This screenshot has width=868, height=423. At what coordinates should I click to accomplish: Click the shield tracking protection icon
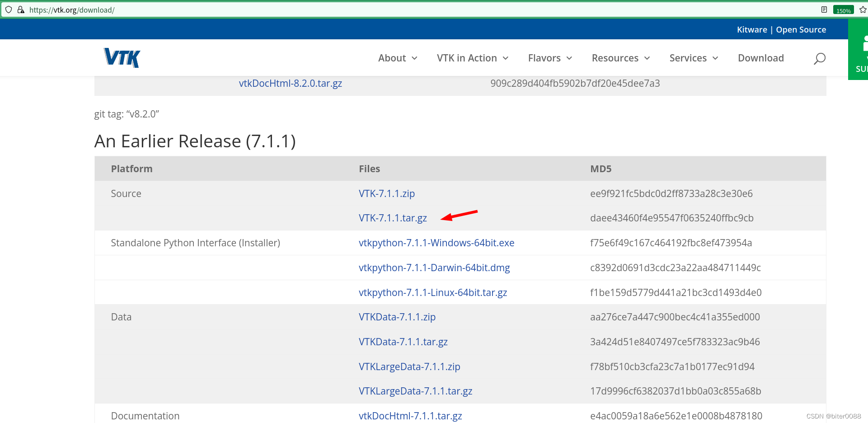(9, 9)
